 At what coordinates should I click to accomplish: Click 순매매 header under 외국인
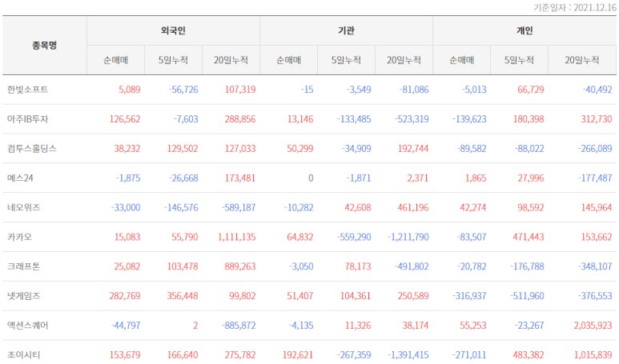[115, 60]
